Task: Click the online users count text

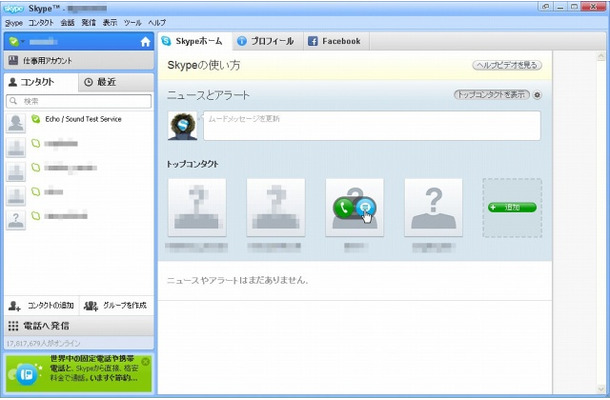Action: pyautogui.click(x=43, y=344)
